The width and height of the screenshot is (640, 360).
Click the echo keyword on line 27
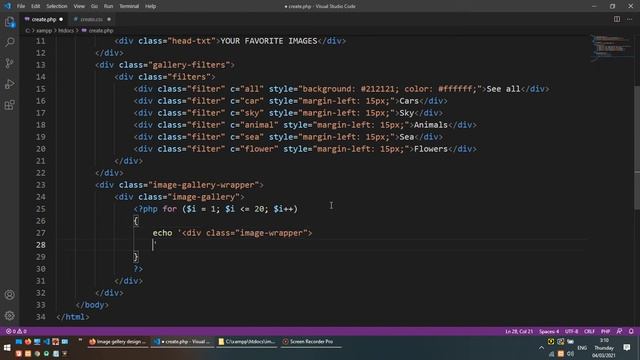(x=162, y=233)
